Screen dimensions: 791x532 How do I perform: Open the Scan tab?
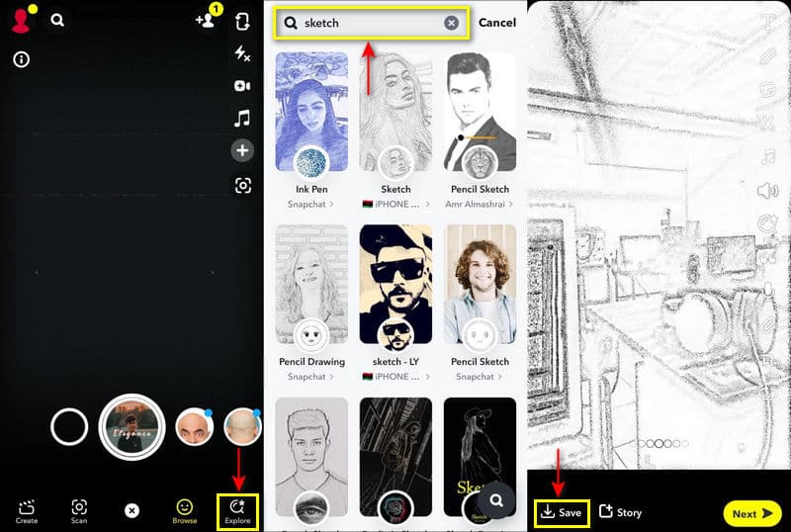pos(79,512)
